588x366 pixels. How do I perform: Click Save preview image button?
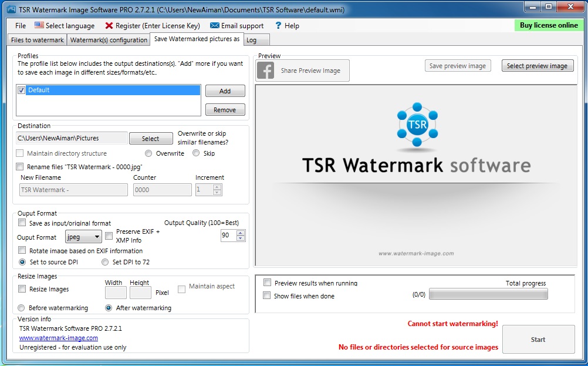coord(458,66)
